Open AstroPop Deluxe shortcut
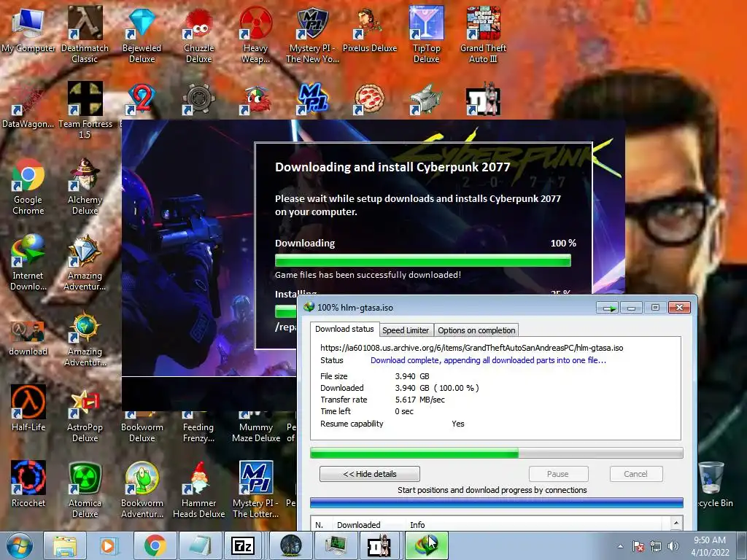This screenshot has height=560, width=747. [x=85, y=414]
